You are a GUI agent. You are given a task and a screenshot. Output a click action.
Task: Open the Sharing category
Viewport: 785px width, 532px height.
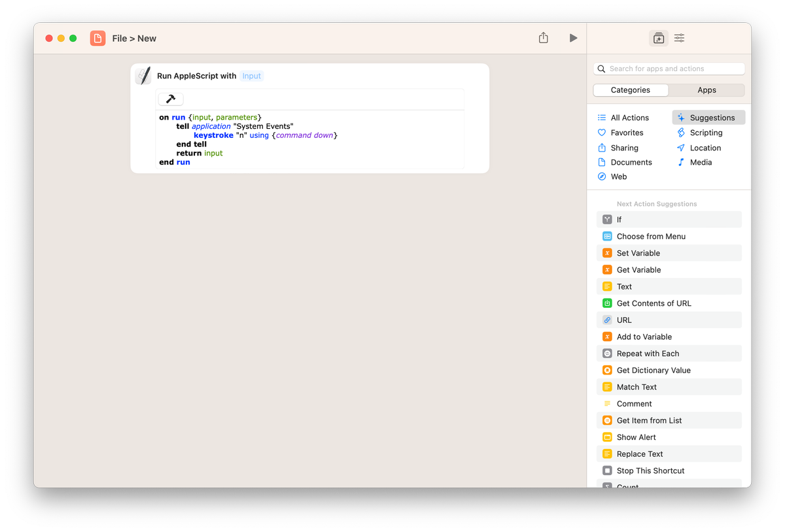tap(618, 148)
